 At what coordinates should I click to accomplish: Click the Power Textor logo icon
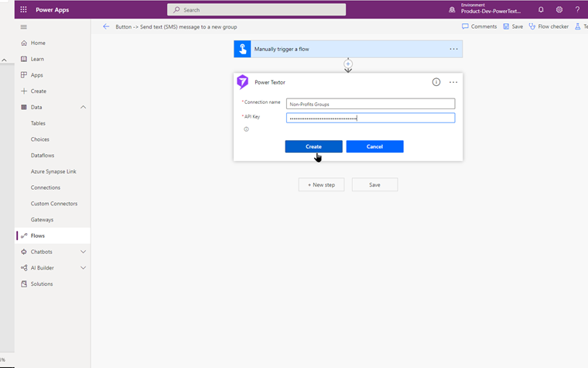[242, 82]
